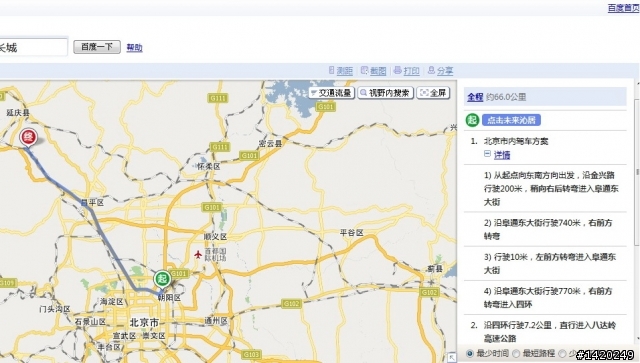Click the green 起 badge in route panel
This screenshot has height=363, width=640.
pyautogui.click(x=472, y=120)
